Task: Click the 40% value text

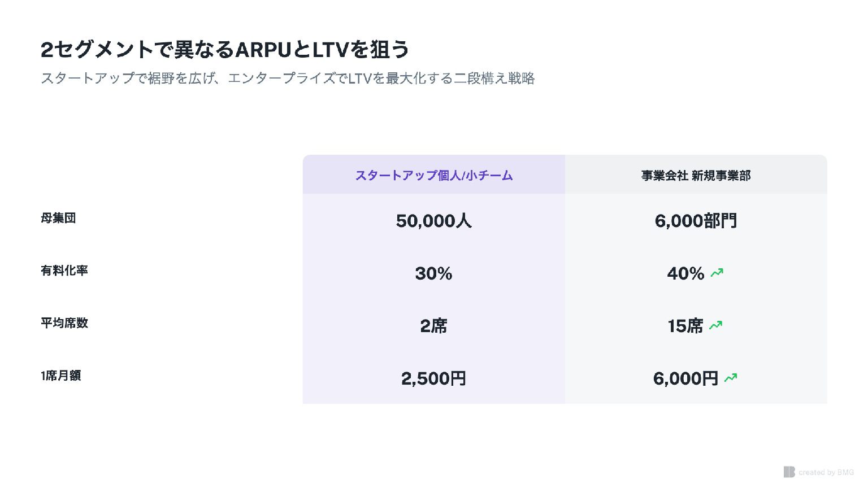Action: click(685, 273)
